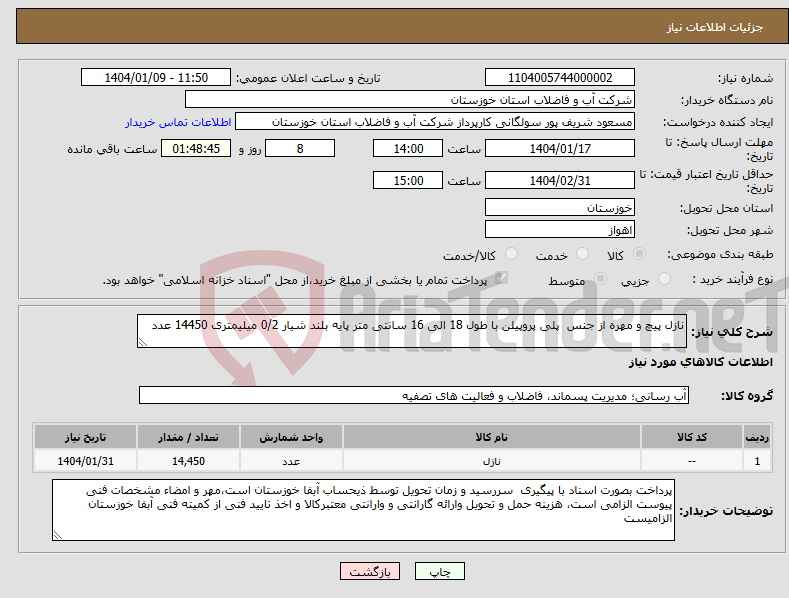Image resolution: width=789 pixels, height=598 pixels.
Task: Click the اطلاعات کالاهای مورد نیاز heading
Action: click(700, 362)
